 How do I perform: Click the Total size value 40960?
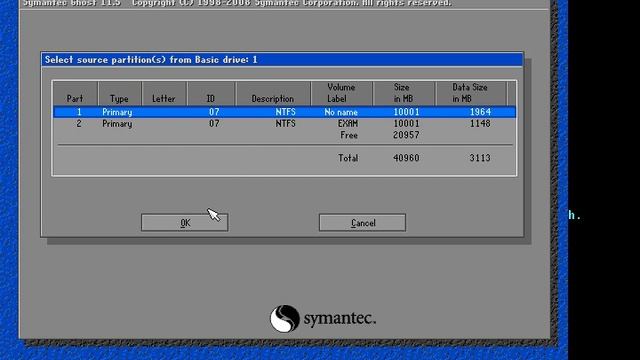click(x=406, y=158)
